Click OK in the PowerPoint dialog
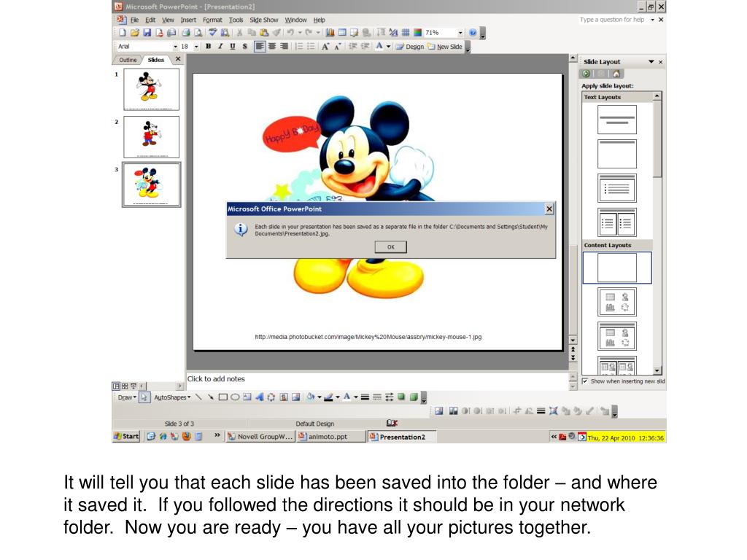747x560 pixels. pyautogui.click(x=391, y=246)
